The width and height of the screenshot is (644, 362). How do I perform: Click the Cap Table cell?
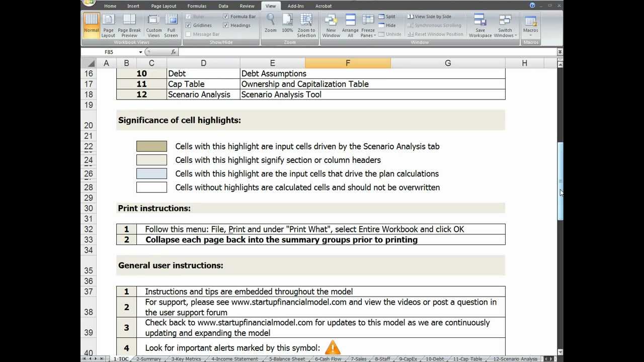(203, 84)
